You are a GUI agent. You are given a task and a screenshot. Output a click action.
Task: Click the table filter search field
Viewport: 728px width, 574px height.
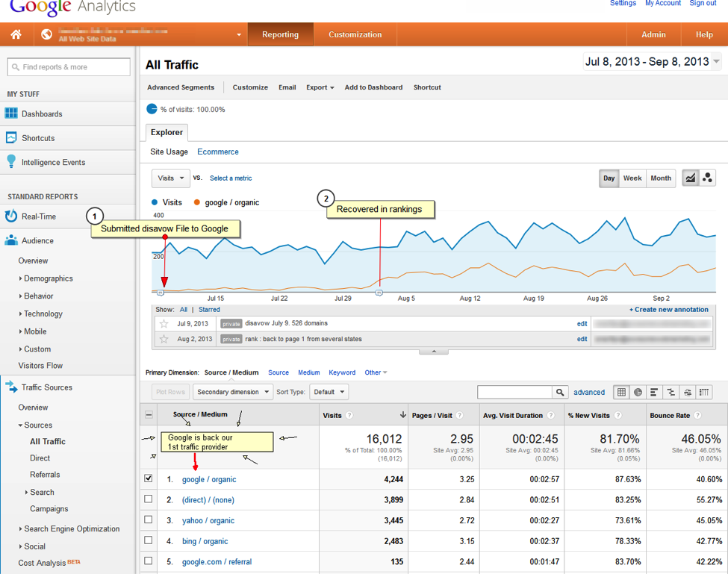(x=514, y=392)
